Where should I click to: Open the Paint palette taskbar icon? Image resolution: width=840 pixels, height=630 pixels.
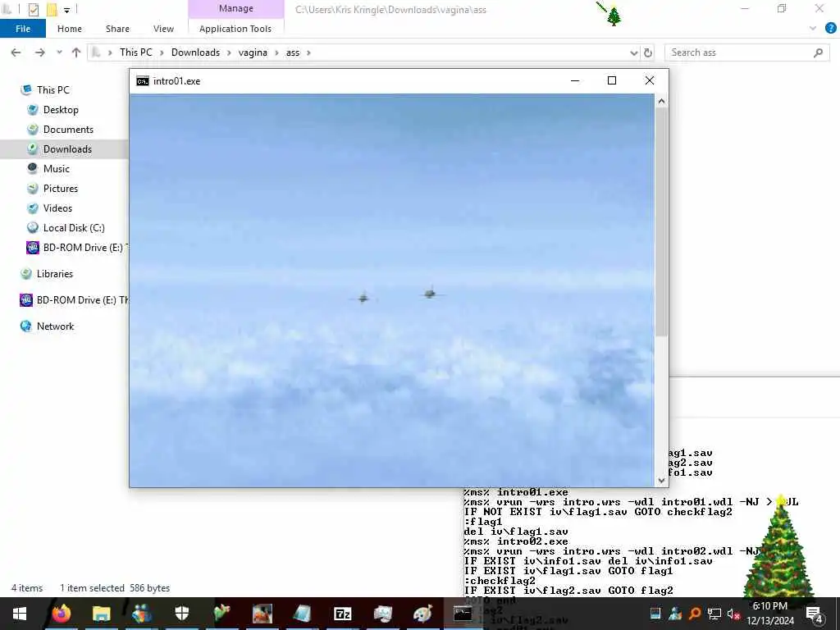(x=422, y=614)
